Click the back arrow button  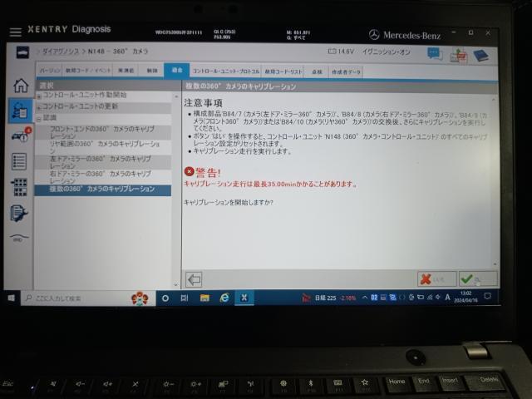[x=194, y=279]
